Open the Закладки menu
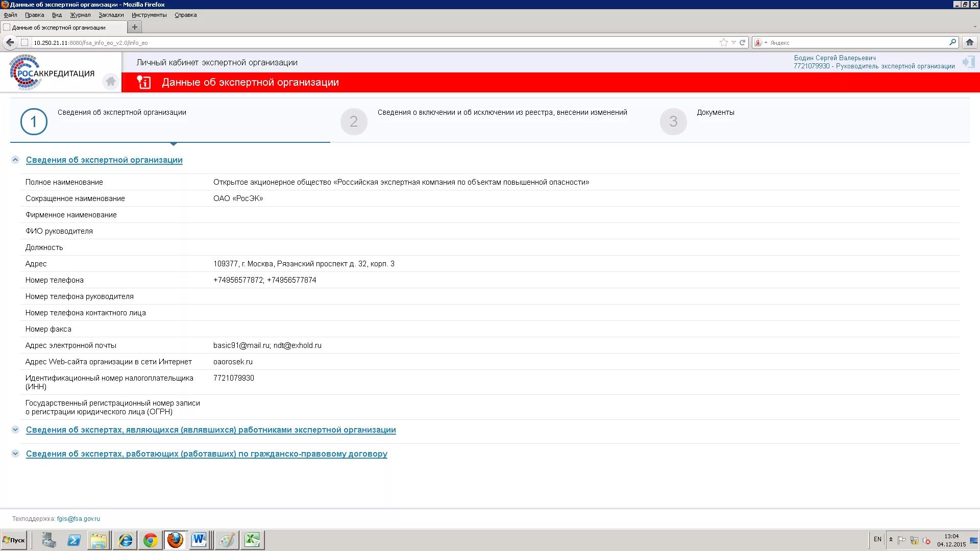This screenshot has width=980, height=551. click(111, 15)
